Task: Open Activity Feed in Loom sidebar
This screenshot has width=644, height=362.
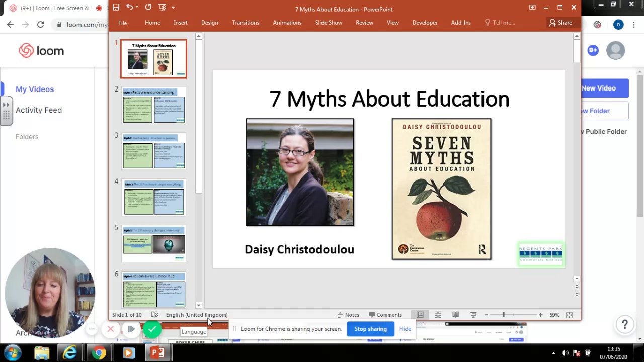Action: point(39,110)
